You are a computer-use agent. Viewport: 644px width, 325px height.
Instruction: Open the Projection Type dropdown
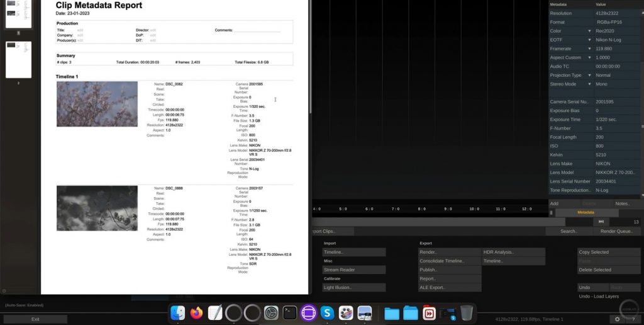[589, 76]
